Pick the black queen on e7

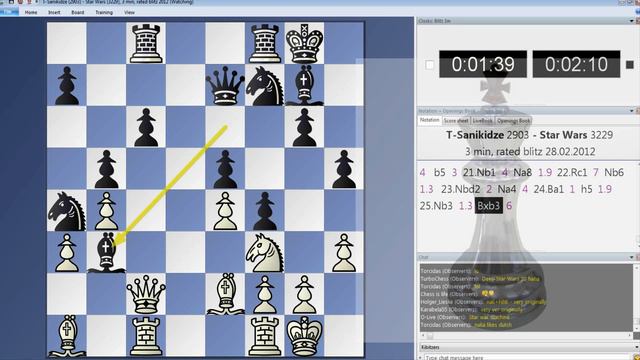[225, 87]
